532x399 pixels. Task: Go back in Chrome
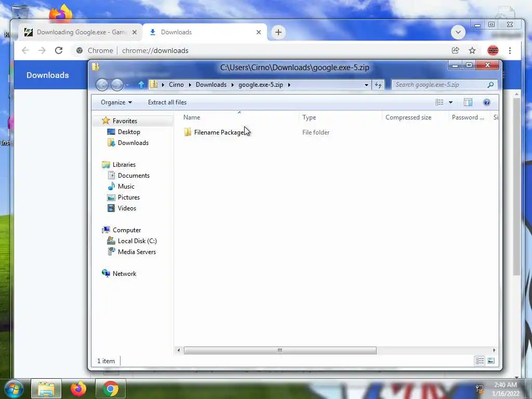click(25, 50)
